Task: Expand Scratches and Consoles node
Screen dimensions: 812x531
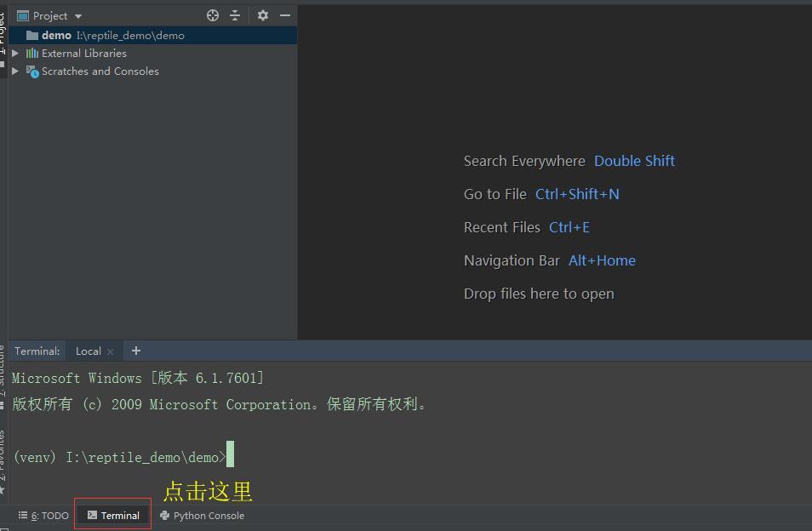Action: click(15, 71)
